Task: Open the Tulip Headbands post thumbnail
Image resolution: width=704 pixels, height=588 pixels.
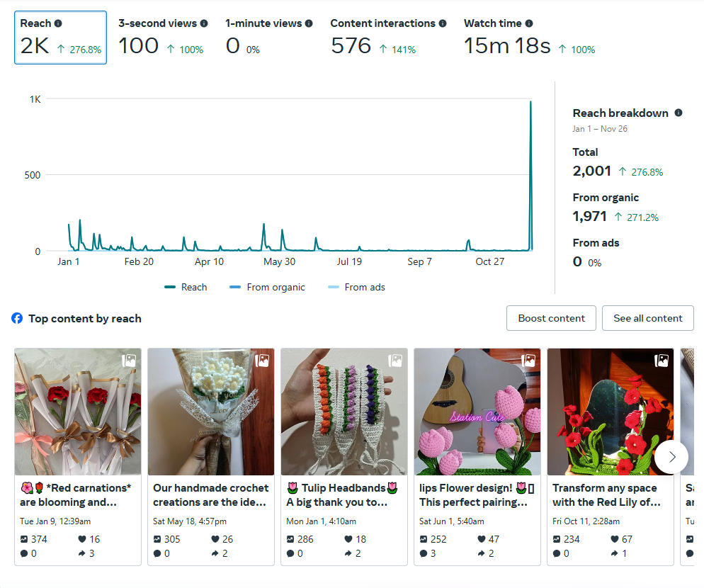Action: (344, 412)
